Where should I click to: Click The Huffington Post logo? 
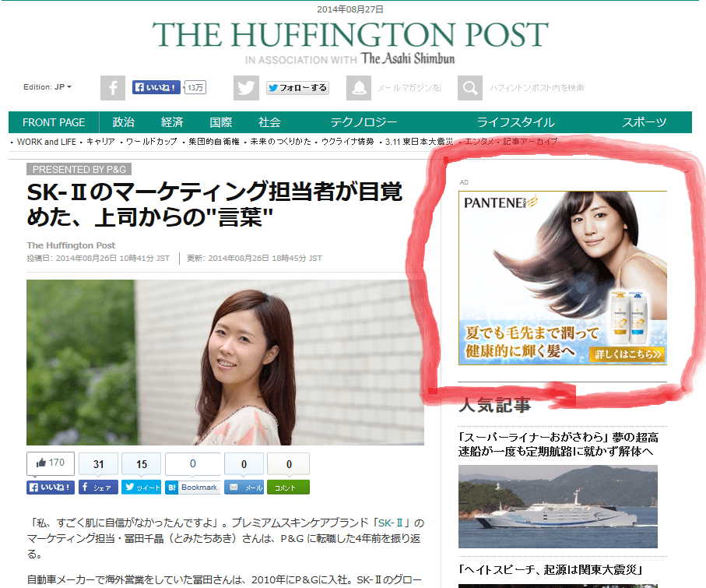pyautogui.click(x=350, y=35)
